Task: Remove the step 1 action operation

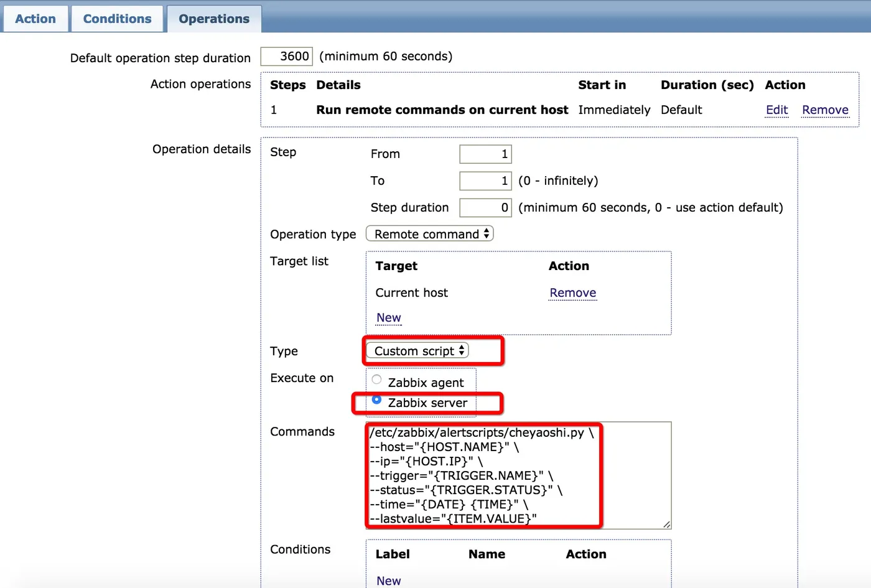Action: pos(825,110)
